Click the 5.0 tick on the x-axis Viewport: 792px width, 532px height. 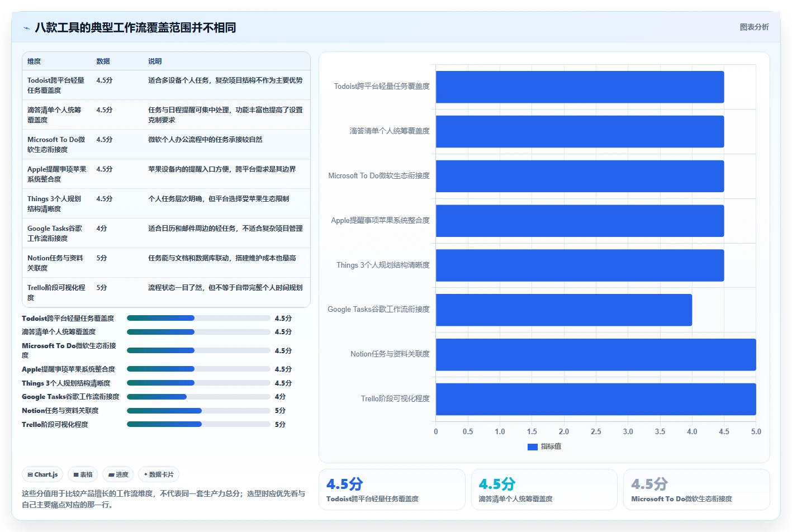click(x=756, y=432)
